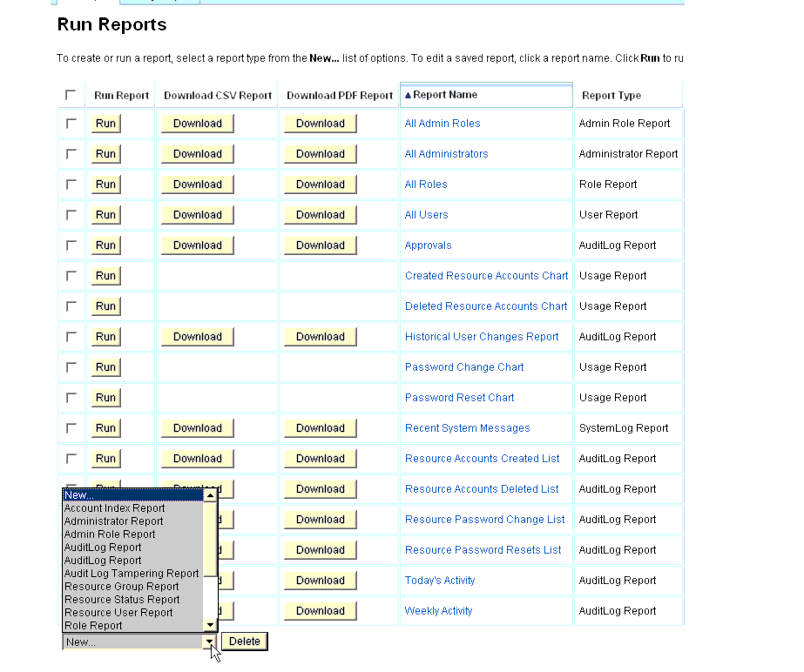Open Resource Password Change List link
The width and height of the screenshot is (804, 672).
[x=485, y=520]
